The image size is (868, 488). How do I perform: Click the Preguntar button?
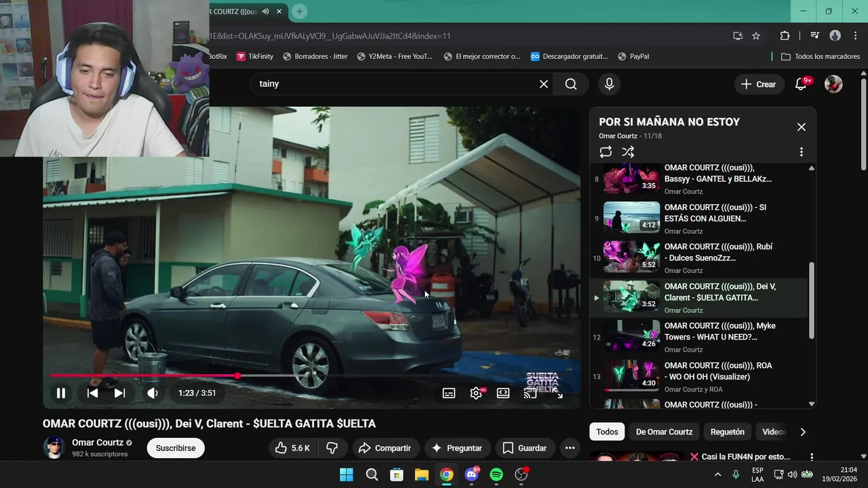(457, 448)
